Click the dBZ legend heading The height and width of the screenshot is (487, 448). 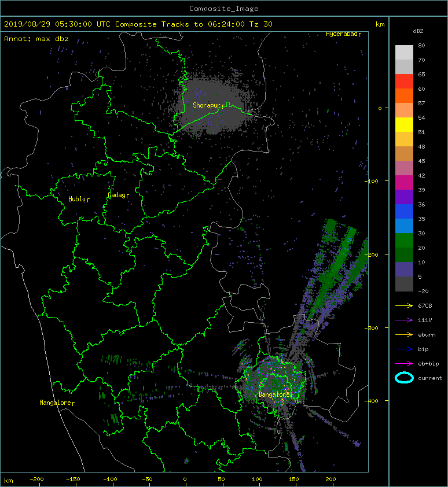(x=418, y=31)
